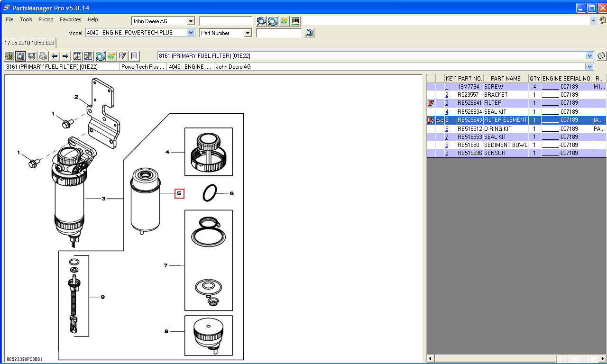Viewport: 607px width, 364px height.
Task: Expand the John Deere AG catalog dropdown
Action: [x=191, y=21]
